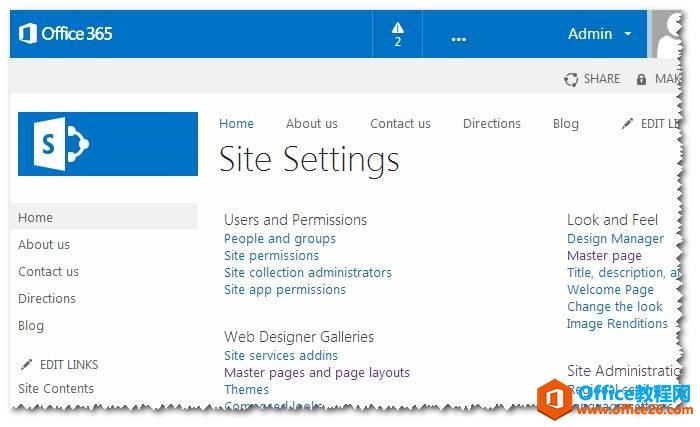Image resolution: width=700 pixels, height=427 pixels.
Task: Click the SharePoint site logo
Action: click(108, 144)
